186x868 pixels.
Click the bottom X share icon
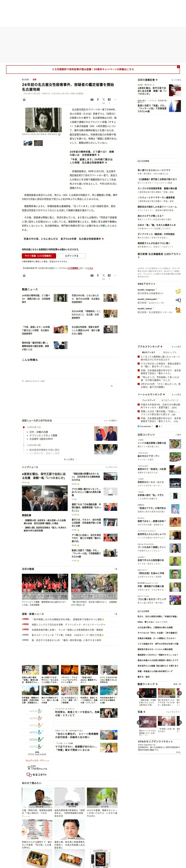(103, 276)
